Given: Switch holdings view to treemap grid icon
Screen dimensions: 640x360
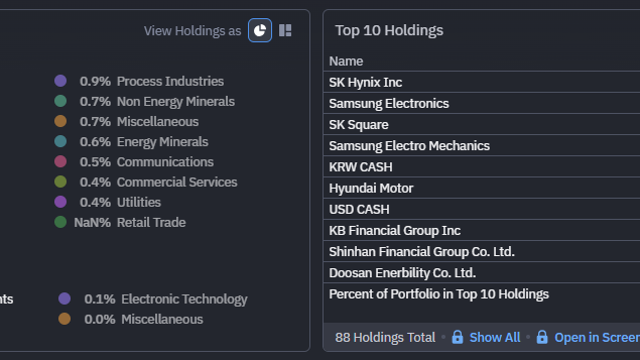Looking at the screenshot, I should click(285, 30).
